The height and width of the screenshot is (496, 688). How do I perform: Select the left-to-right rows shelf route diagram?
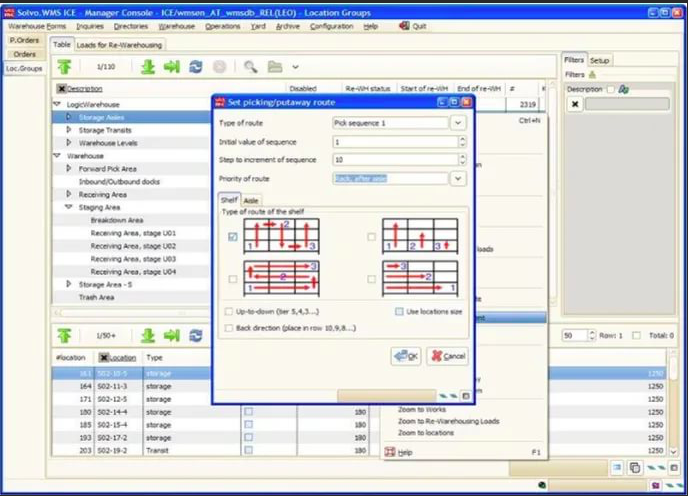click(420, 278)
